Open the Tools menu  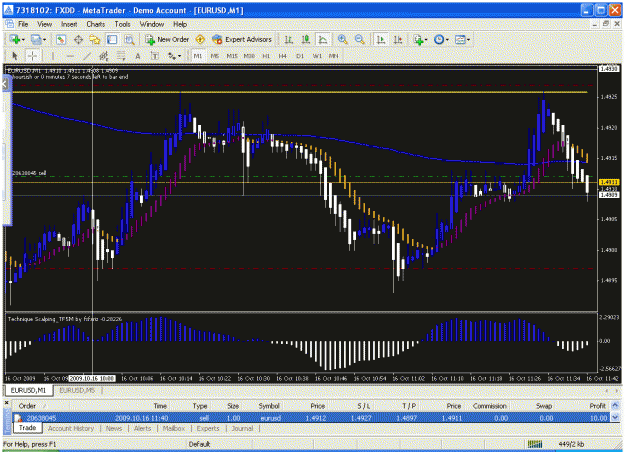click(122, 24)
